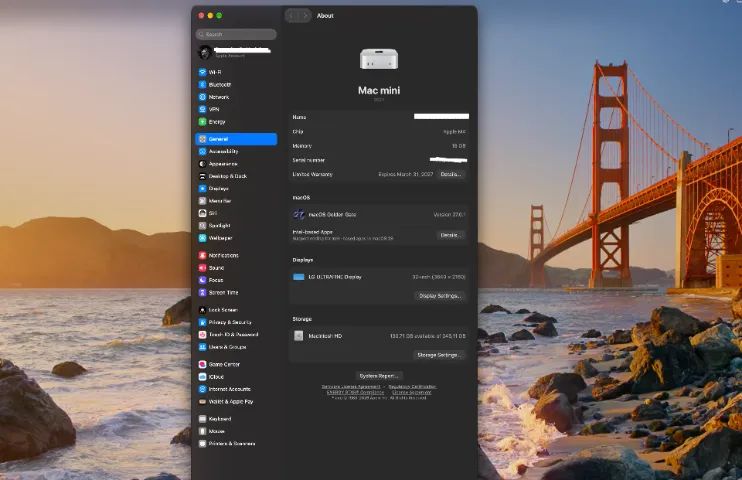
Task: Open the Apple Account profile row
Action: coord(236,52)
